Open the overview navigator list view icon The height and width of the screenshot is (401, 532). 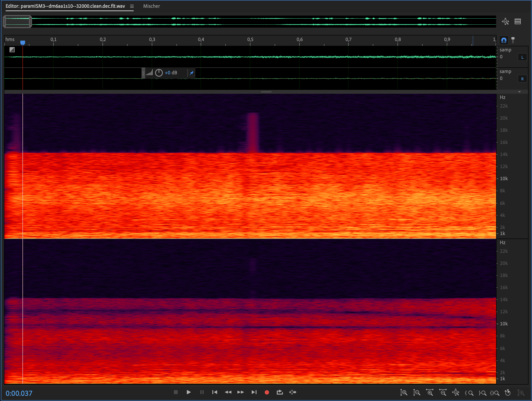point(518,21)
